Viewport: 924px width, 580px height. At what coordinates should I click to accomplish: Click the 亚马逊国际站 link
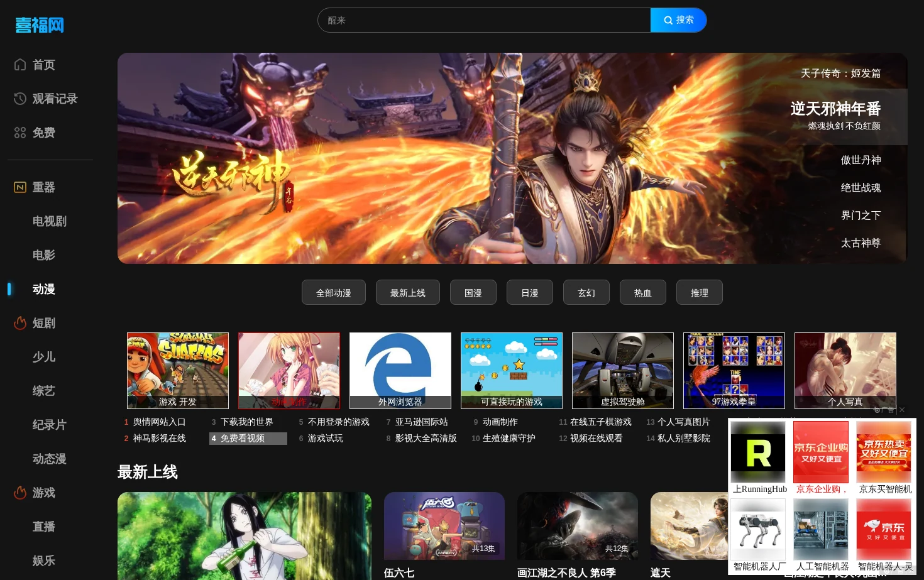pos(422,422)
